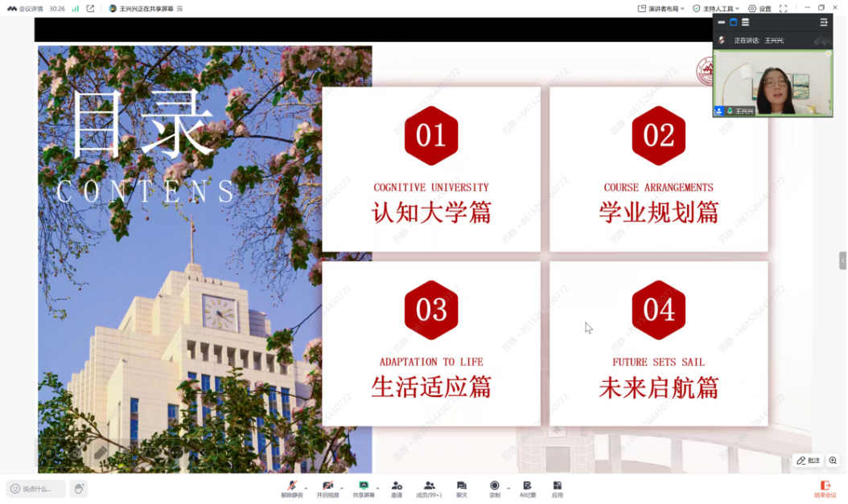Enter full screen mode from top bar

click(783, 9)
